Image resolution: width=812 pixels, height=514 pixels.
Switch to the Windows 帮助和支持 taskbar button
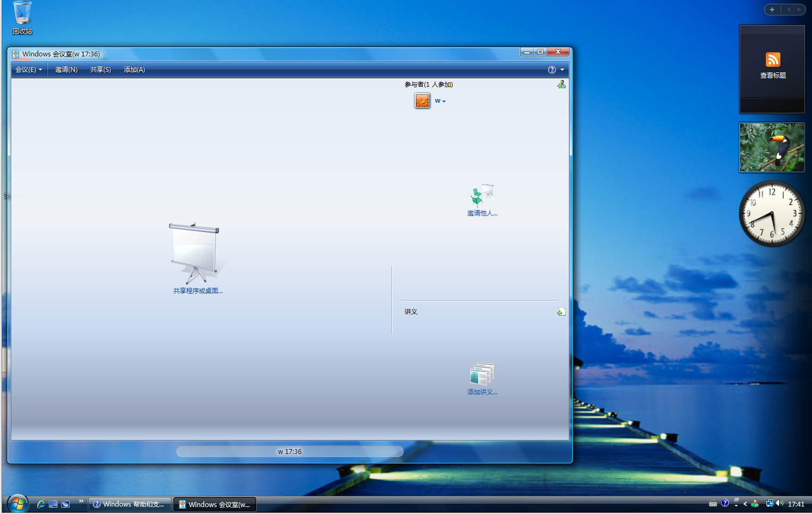point(129,504)
